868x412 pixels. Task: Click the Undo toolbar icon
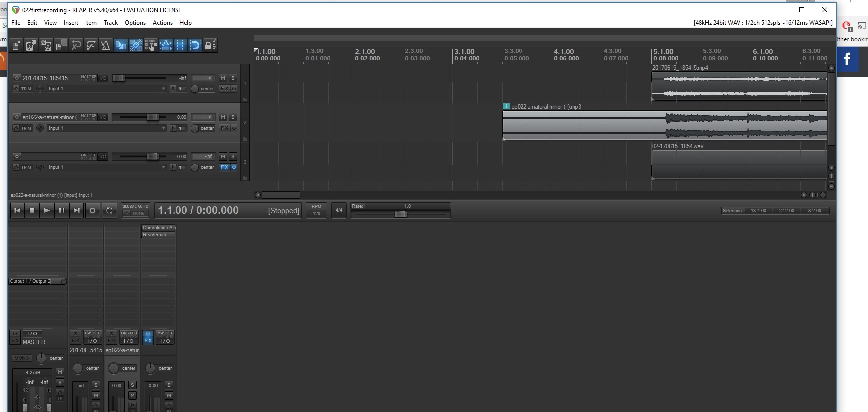(76, 46)
